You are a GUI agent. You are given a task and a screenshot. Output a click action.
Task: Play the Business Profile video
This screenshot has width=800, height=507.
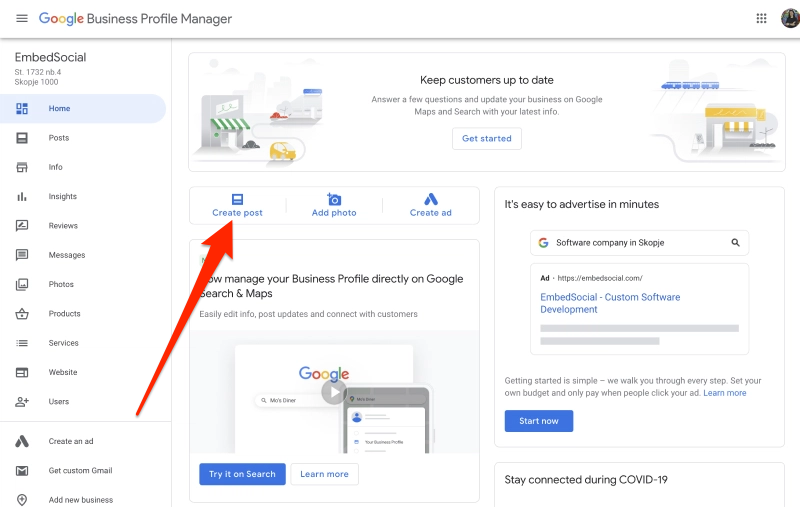[334, 392]
